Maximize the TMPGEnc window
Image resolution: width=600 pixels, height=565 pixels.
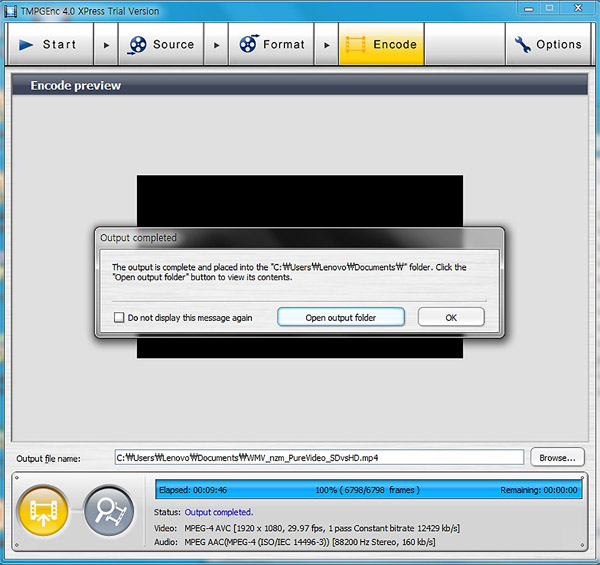[549, 8]
